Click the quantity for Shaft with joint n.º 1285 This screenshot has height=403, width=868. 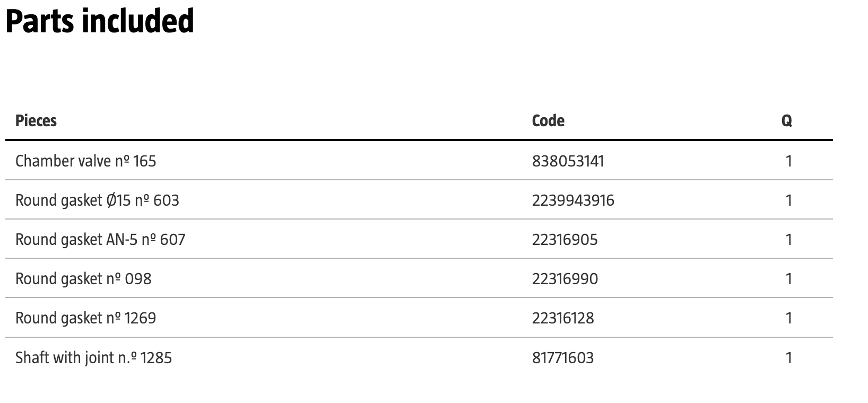tap(789, 357)
